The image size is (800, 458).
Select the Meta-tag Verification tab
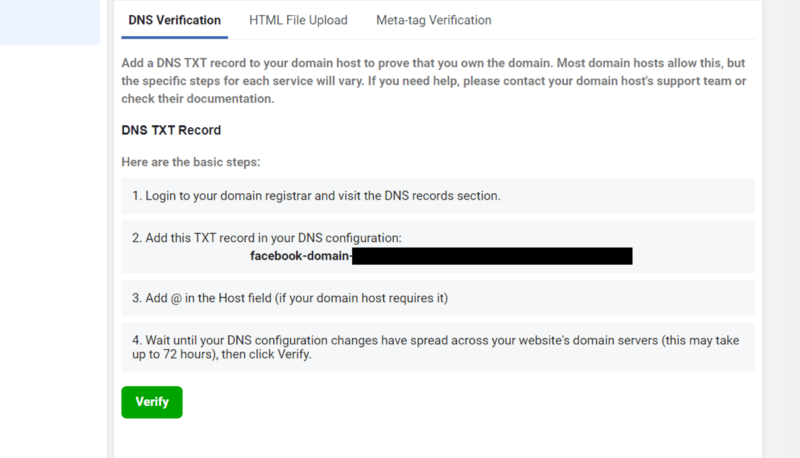[x=434, y=20]
